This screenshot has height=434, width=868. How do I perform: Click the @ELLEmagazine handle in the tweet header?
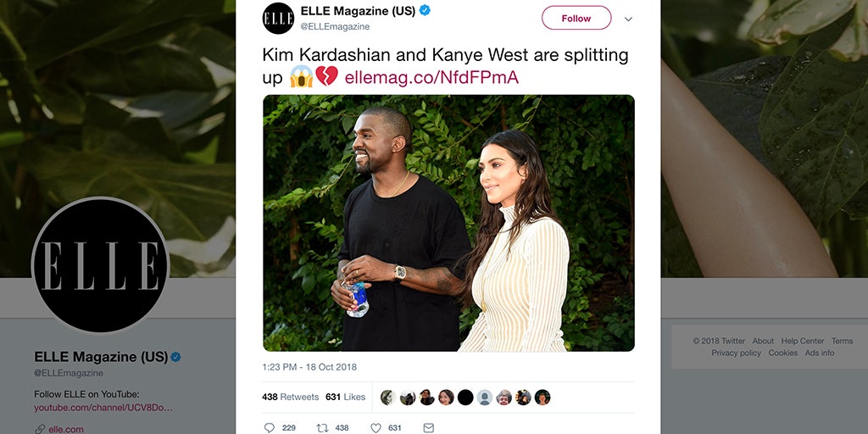(x=335, y=26)
